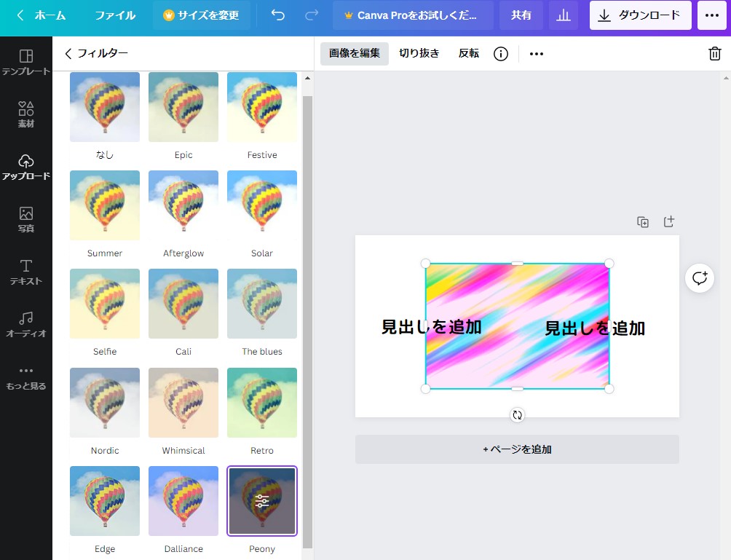Apply the Cali filter
Image resolution: width=731 pixels, height=560 pixels.
pyautogui.click(x=183, y=304)
